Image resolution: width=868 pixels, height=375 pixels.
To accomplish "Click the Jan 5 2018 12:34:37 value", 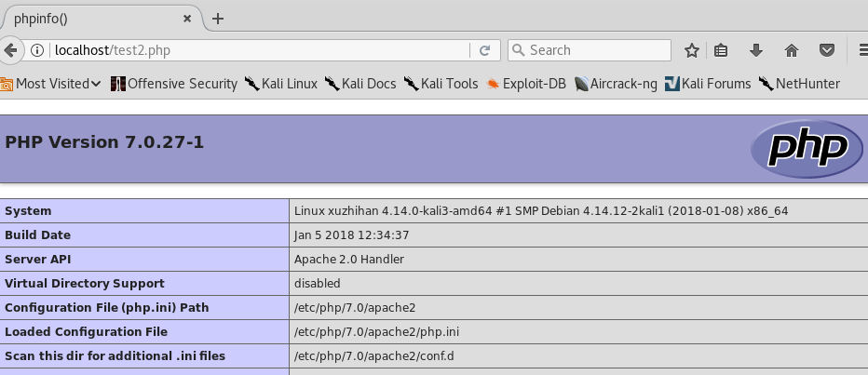I will point(351,235).
